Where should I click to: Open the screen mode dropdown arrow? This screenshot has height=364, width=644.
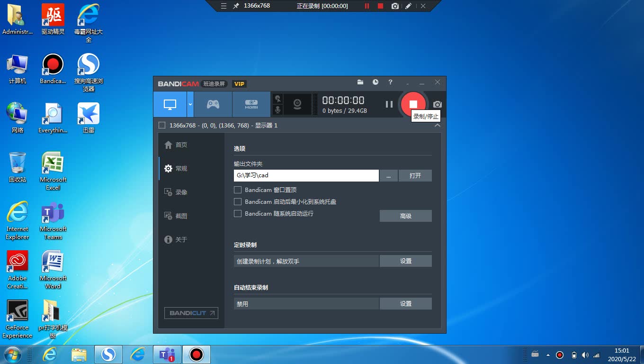[190, 104]
